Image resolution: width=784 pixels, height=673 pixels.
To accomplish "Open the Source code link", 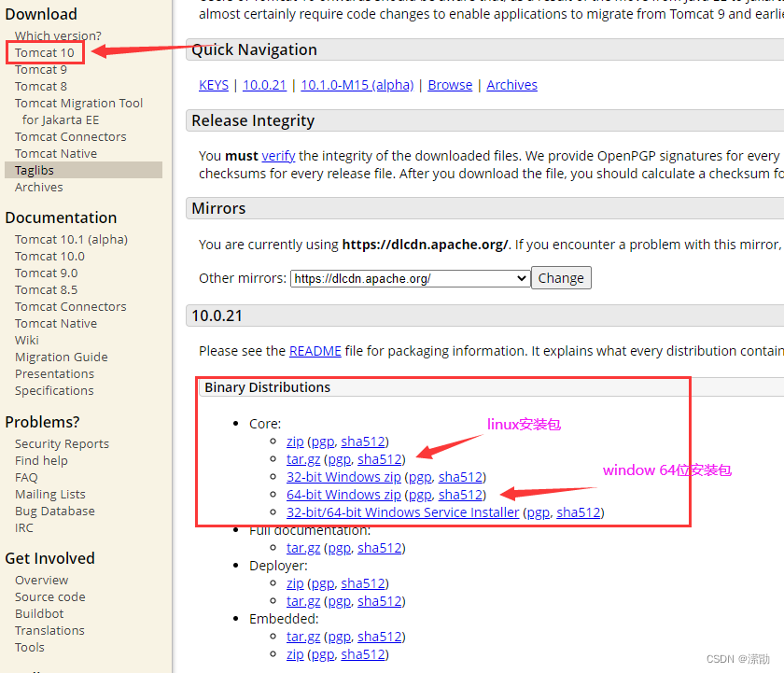I will [x=50, y=597].
